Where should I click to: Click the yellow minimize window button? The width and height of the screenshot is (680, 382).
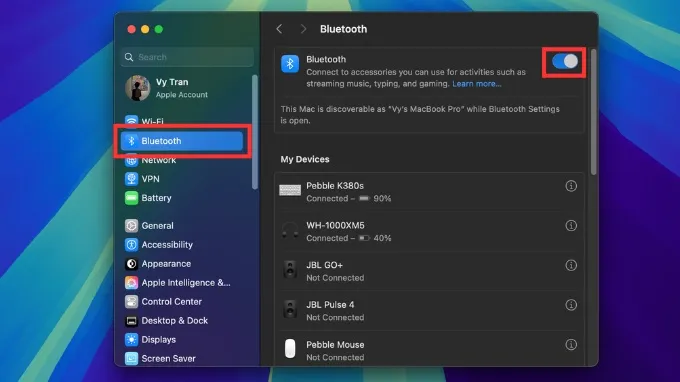click(145, 29)
